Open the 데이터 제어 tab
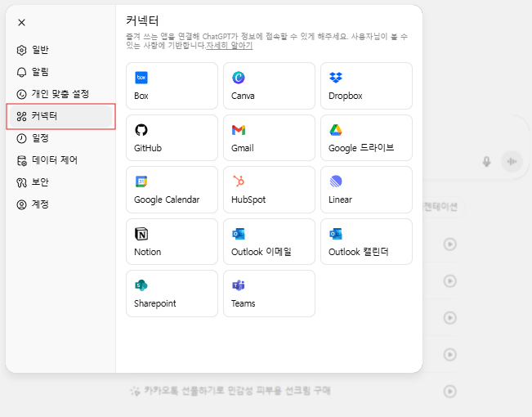 [60, 160]
